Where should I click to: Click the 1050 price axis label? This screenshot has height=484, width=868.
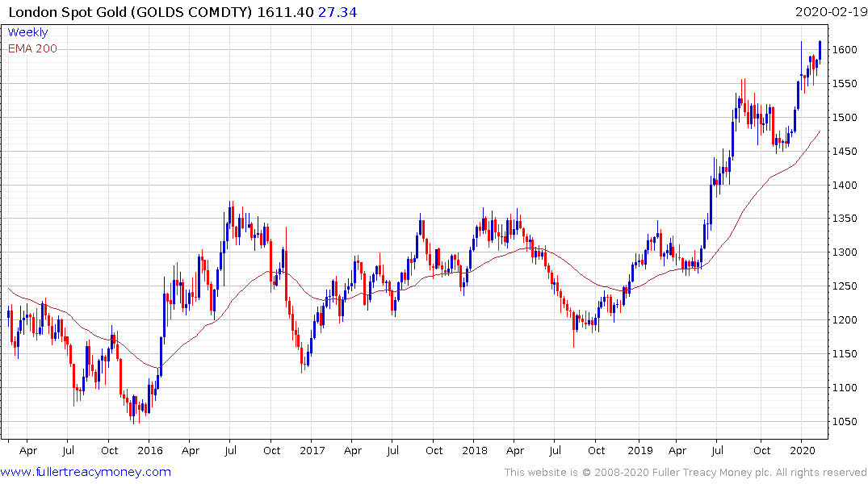[845, 421]
